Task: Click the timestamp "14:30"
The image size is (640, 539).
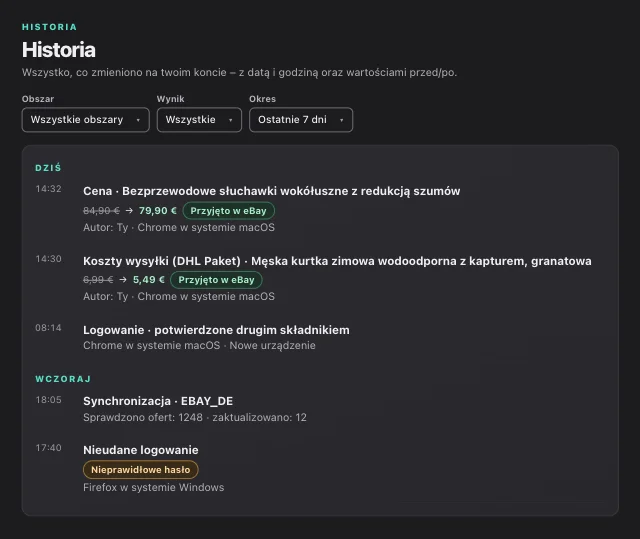Action: 49,259
